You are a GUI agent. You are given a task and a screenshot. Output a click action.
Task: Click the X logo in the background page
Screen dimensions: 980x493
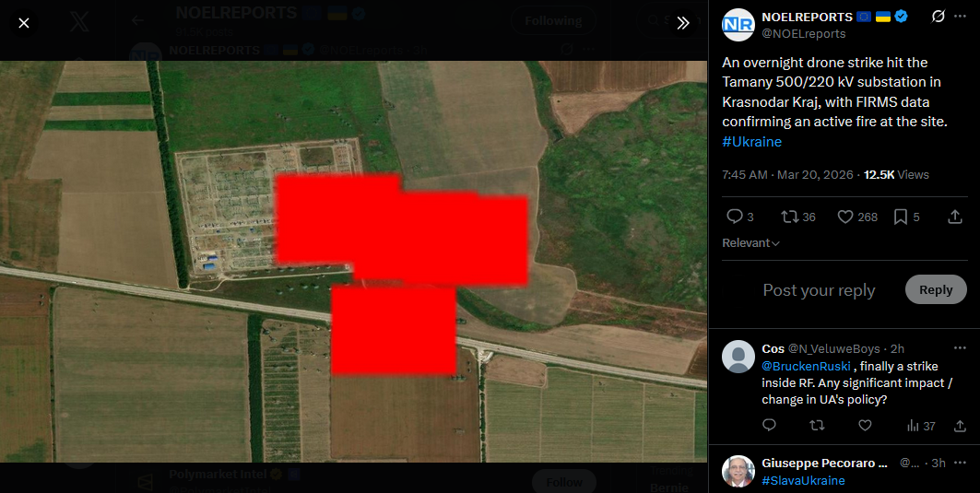click(x=79, y=22)
